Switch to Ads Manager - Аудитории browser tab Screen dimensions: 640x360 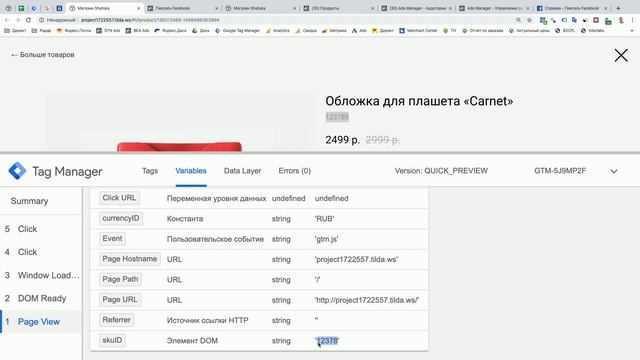tap(417, 8)
